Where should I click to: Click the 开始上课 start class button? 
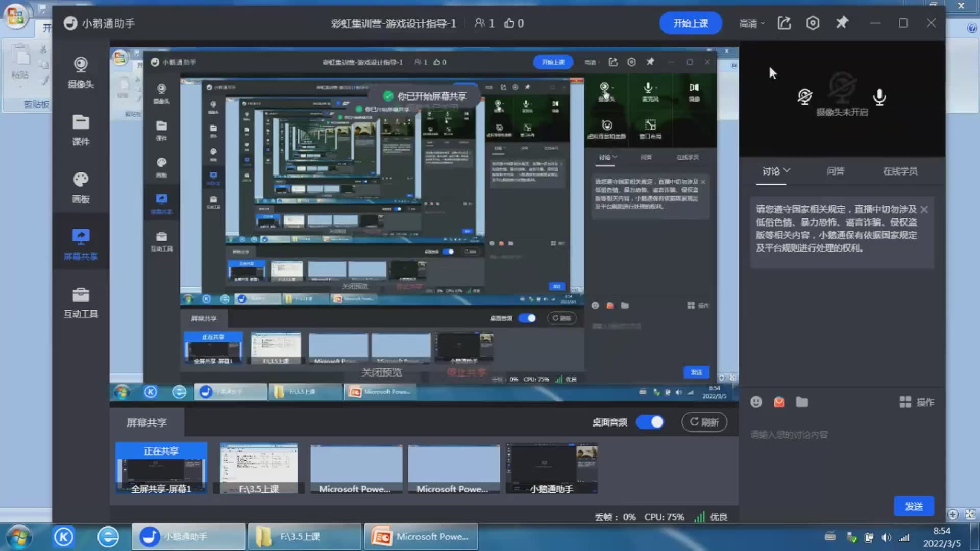pos(690,23)
